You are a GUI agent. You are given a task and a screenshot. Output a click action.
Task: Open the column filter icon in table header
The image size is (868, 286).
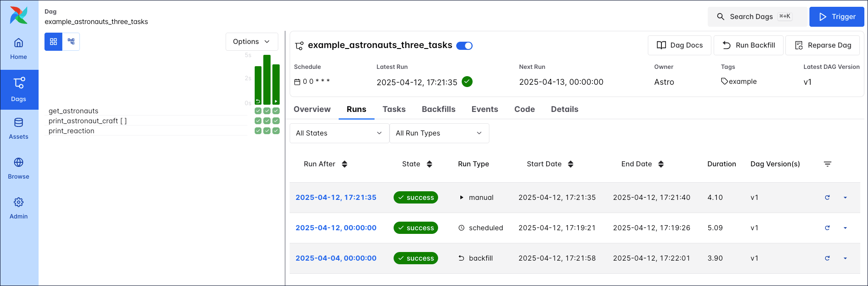click(x=828, y=164)
